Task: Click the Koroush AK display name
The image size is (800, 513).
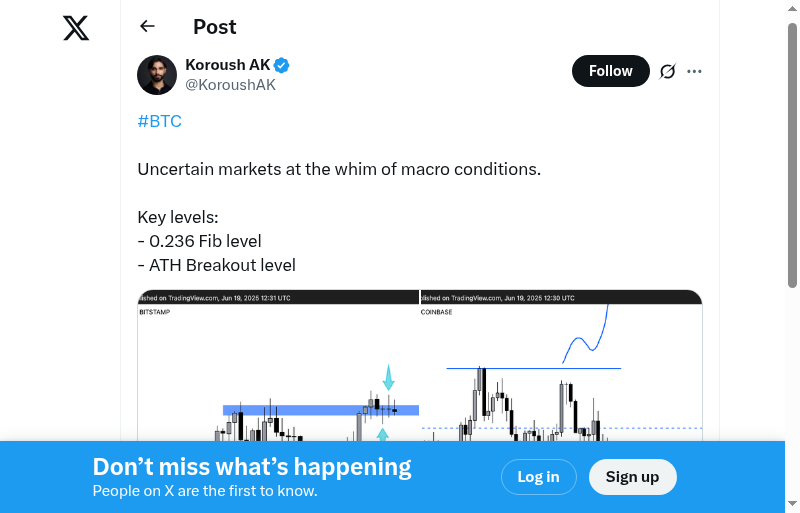Action: click(228, 65)
